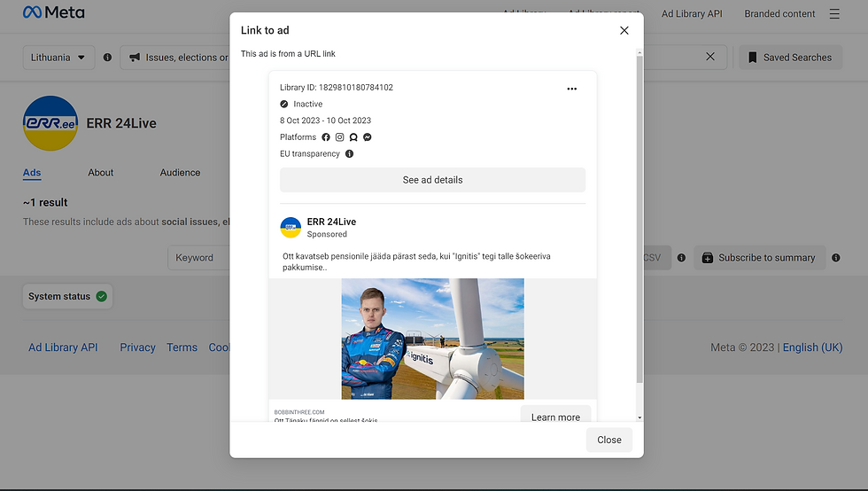Click See ad details button

pos(432,180)
